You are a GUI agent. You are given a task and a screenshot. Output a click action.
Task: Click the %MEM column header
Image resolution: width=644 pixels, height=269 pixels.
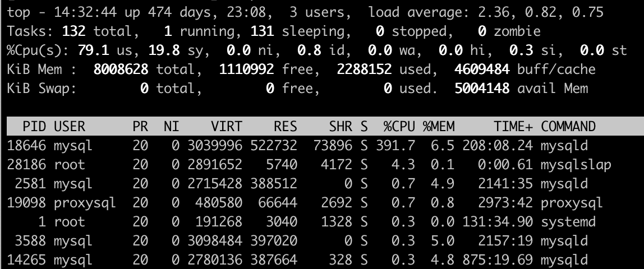pyautogui.click(x=440, y=127)
